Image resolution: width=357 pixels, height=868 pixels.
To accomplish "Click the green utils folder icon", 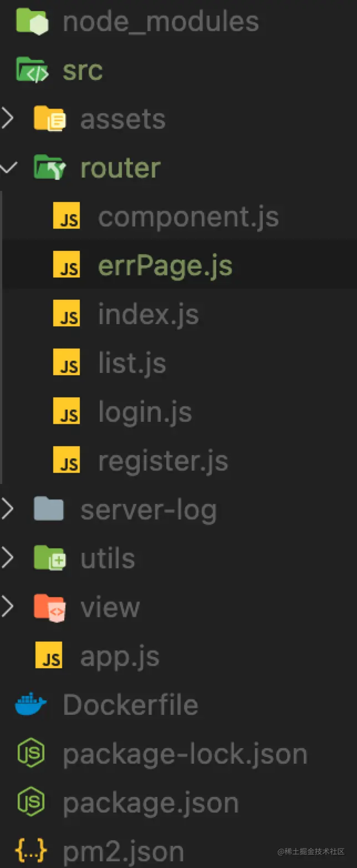I will (x=49, y=558).
